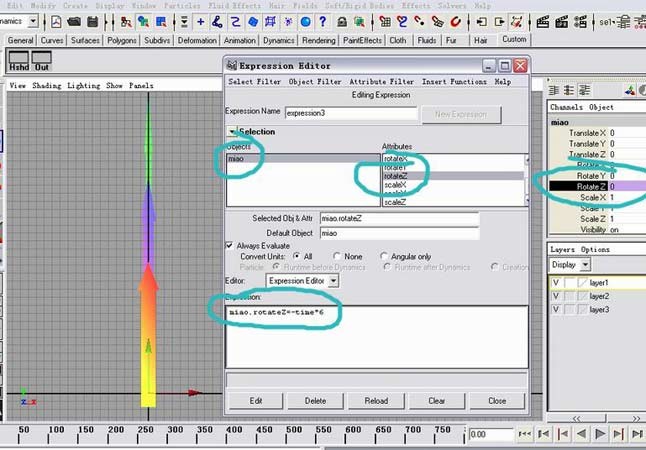Open Object Filter menu
Screen dimensions: 646x450
pos(315,82)
